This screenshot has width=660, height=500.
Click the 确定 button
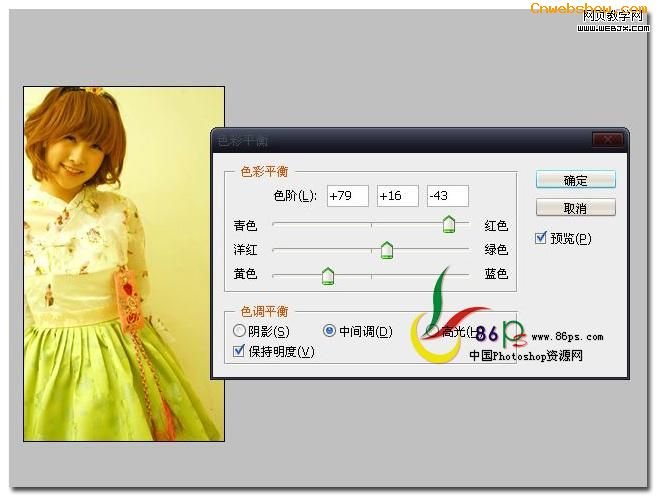click(x=575, y=180)
